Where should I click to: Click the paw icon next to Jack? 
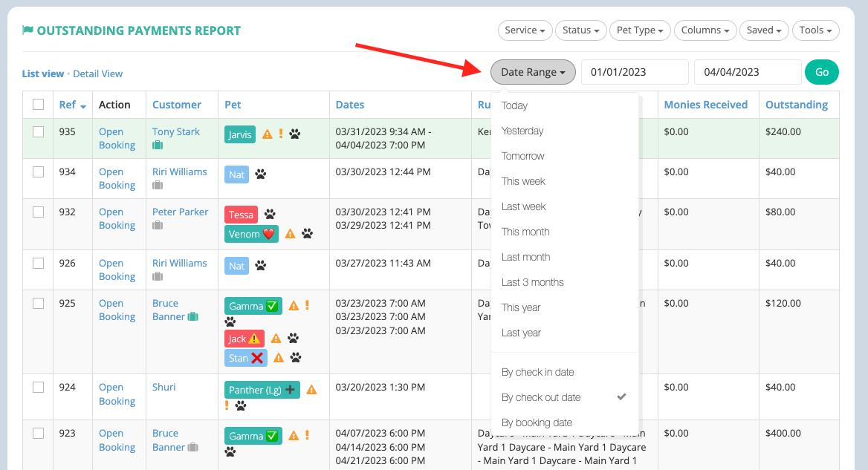click(x=294, y=339)
